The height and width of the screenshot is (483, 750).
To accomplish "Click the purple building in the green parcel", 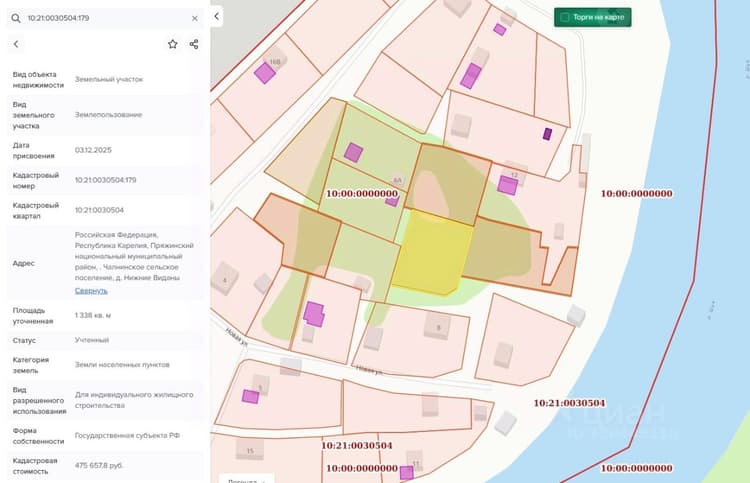I will point(353,153).
